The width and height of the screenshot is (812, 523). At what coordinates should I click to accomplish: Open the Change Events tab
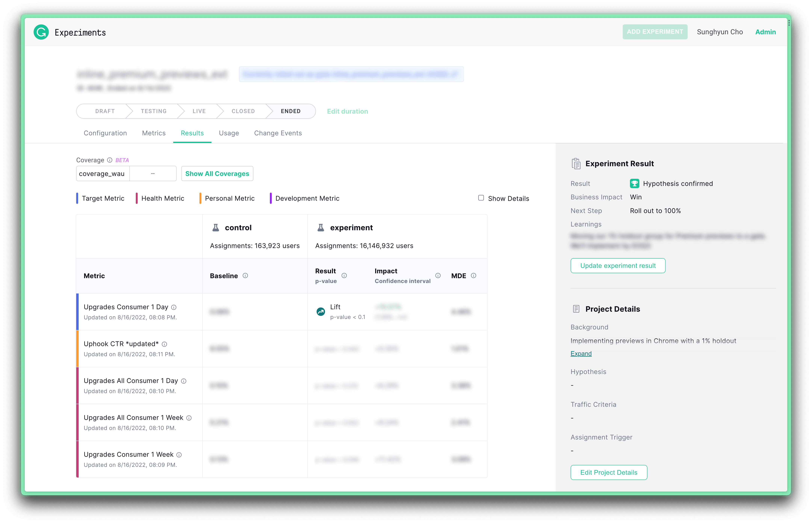point(278,133)
